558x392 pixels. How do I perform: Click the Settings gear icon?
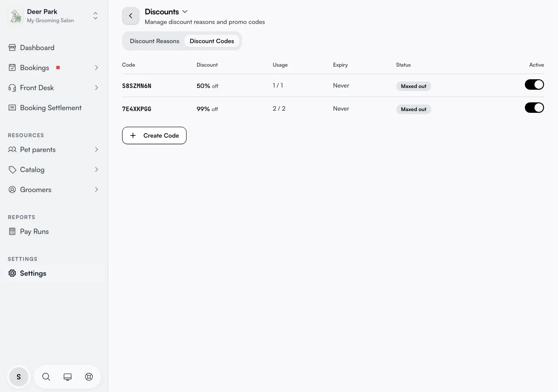12,273
